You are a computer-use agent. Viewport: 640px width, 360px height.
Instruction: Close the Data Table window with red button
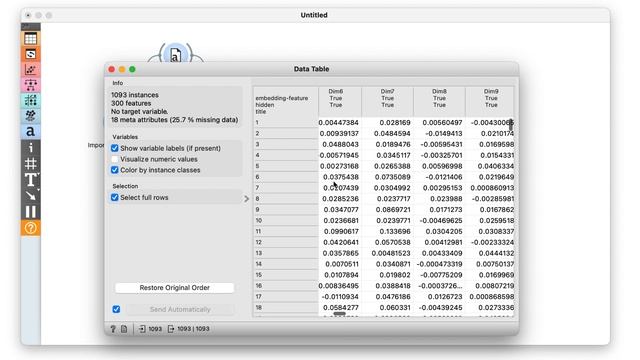pos(111,69)
